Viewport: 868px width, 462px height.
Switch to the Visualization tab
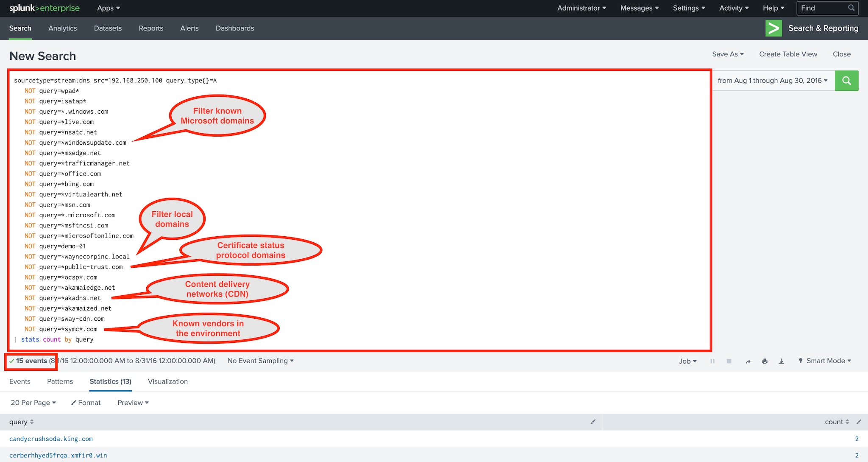(x=168, y=381)
